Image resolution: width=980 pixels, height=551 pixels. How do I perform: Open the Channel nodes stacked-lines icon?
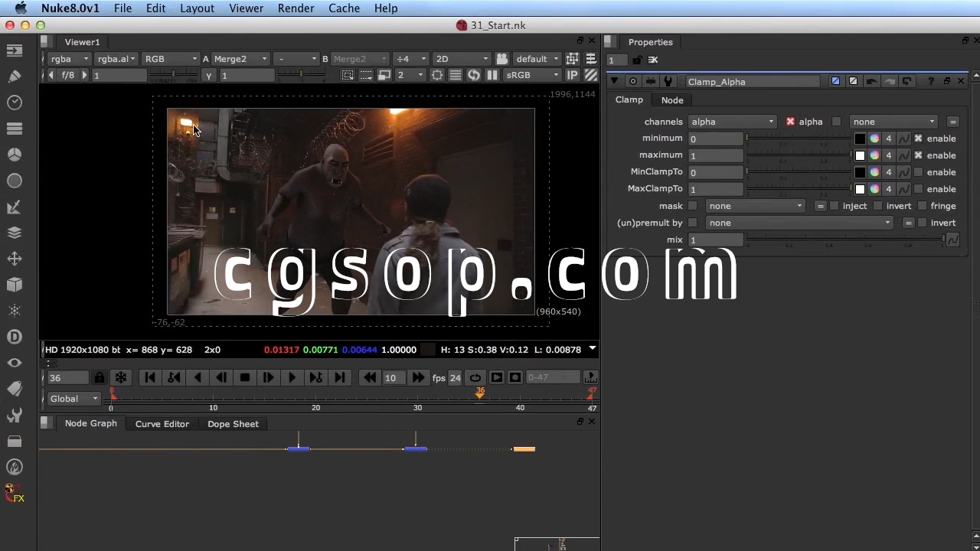[x=15, y=129]
